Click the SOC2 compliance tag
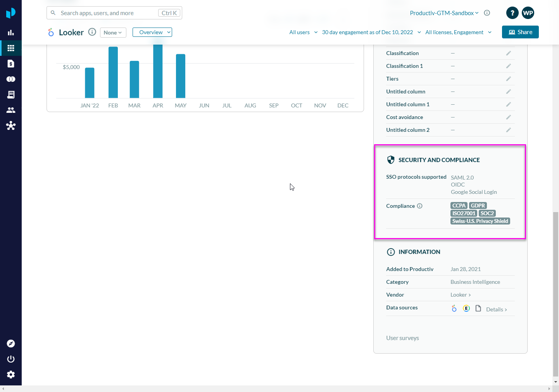559x392 pixels. coord(487,213)
